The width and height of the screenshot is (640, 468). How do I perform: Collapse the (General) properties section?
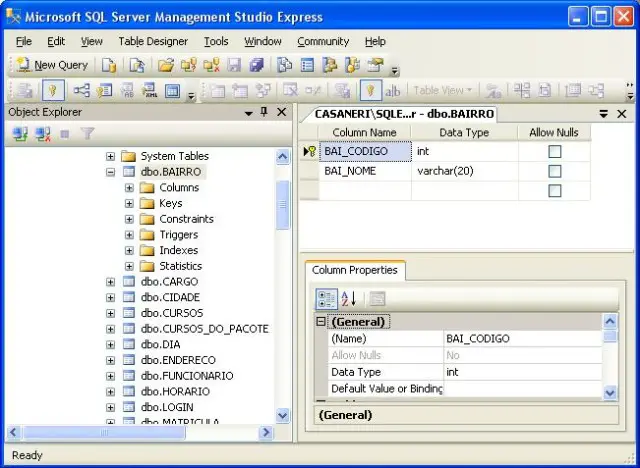point(321,322)
